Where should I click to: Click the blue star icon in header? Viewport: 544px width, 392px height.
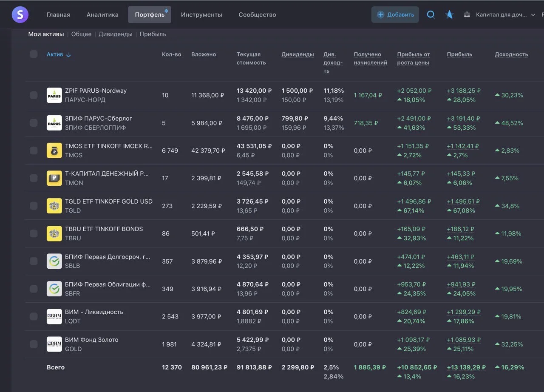pos(449,14)
